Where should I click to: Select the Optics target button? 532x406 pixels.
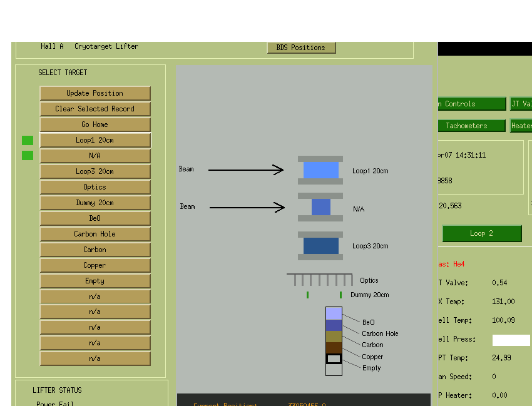point(95,187)
